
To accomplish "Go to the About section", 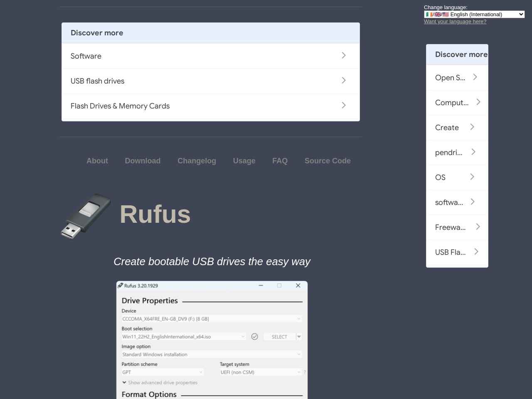I will click(97, 161).
